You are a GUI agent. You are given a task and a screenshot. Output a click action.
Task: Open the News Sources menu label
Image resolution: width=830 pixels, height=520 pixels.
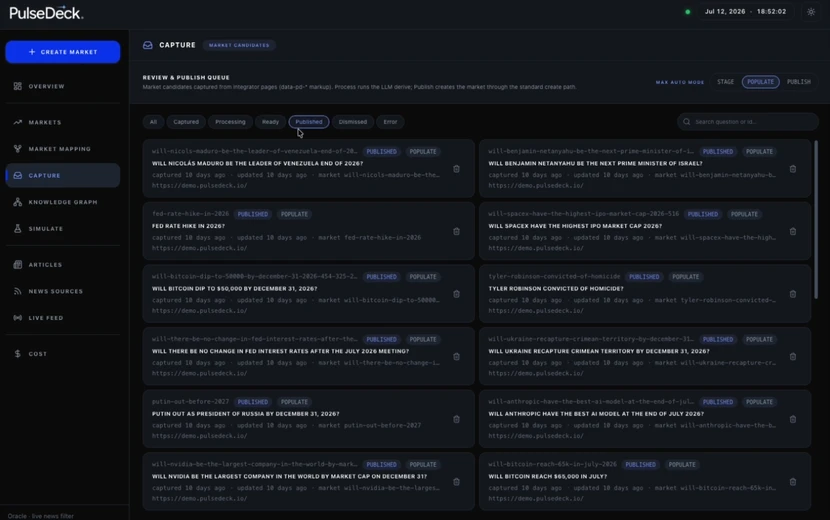click(x=56, y=291)
